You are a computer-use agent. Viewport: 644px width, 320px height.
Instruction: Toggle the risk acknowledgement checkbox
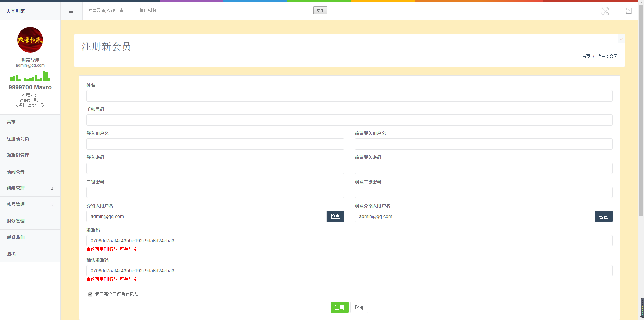90,294
